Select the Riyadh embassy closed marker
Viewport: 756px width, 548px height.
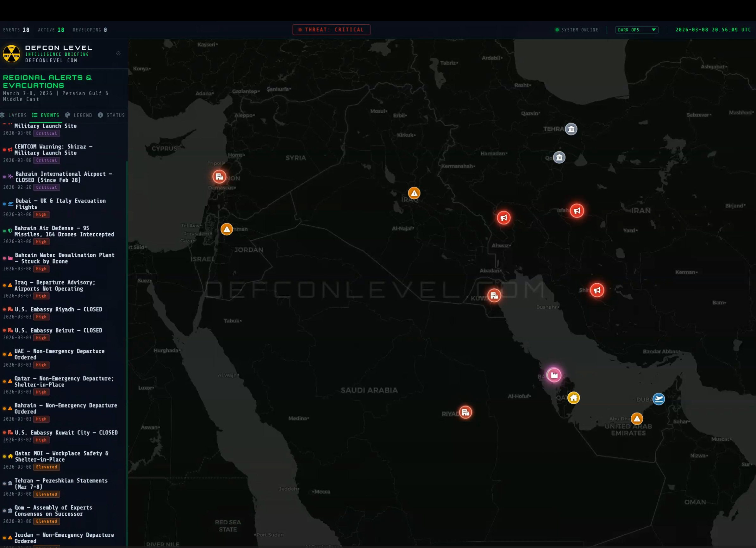(465, 413)
